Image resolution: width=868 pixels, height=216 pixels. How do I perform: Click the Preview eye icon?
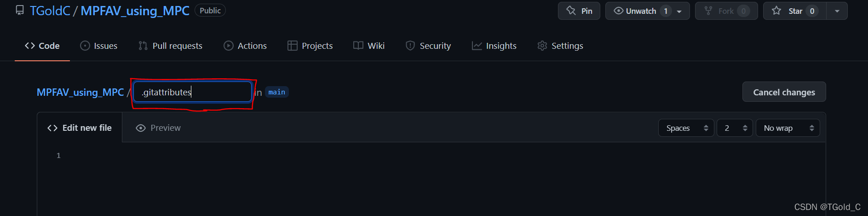pos(141,128)
